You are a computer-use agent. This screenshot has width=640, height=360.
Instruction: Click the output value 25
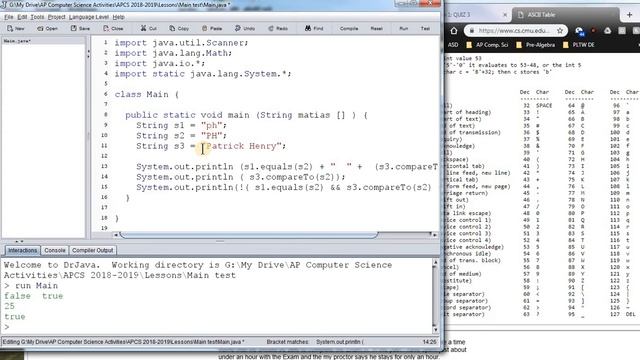coord(9,306)
